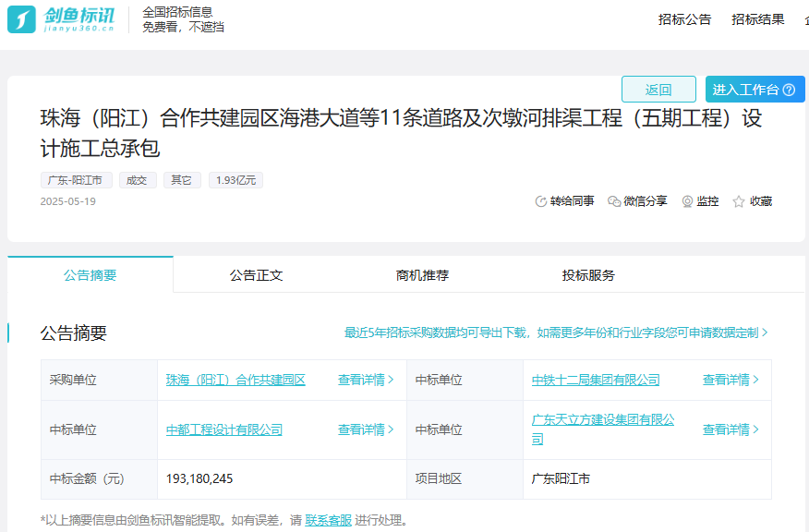Open 珠海（阳江）合作共建园区 purchaser link
This screenshot has width=809, height=532.
235,381
